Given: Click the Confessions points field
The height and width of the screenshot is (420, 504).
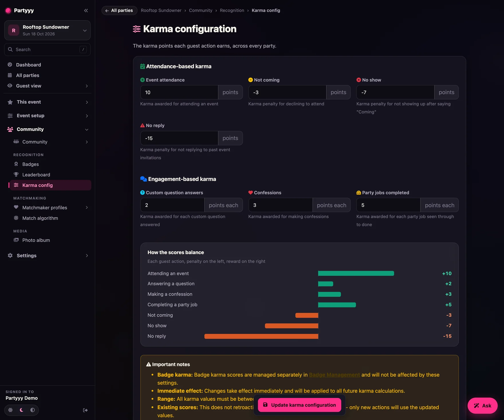Looking at the screenshot, I should pyautogui.click(x=280, y=205).
